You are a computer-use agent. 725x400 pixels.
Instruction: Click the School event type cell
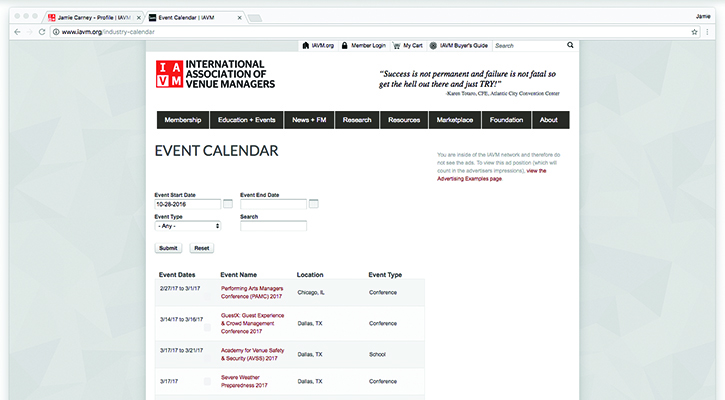[x=377, y=354]
